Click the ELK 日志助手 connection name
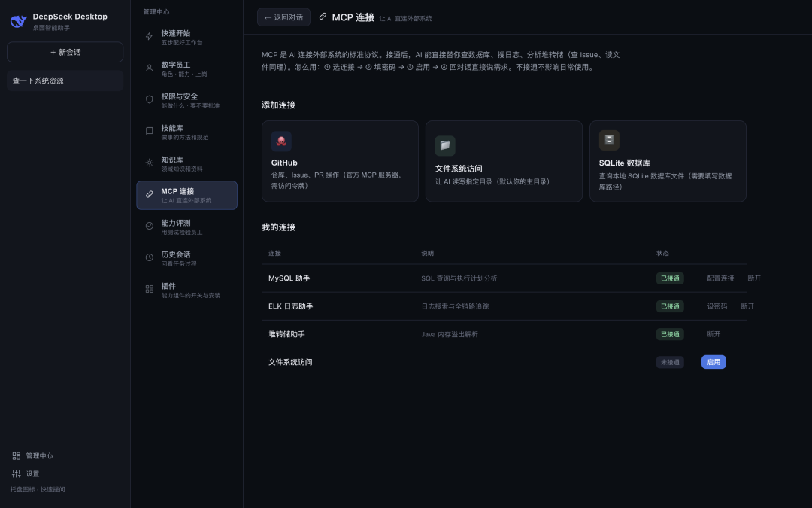812x508 pixels. (x=290, y=306)
